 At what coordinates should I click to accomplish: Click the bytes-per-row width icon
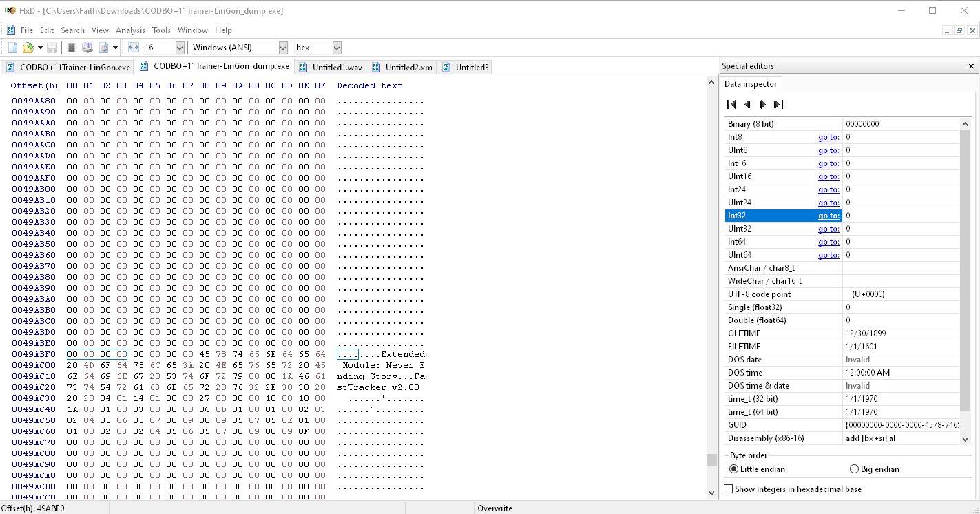click(x=134, y=48)
